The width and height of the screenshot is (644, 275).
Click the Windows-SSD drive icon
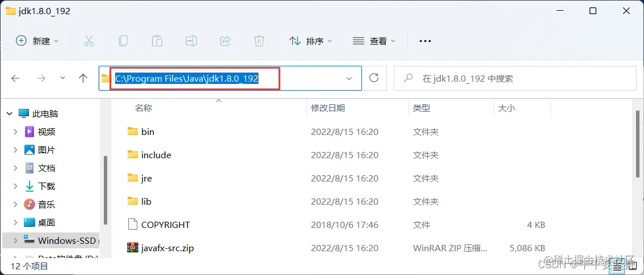pos(29,240)
